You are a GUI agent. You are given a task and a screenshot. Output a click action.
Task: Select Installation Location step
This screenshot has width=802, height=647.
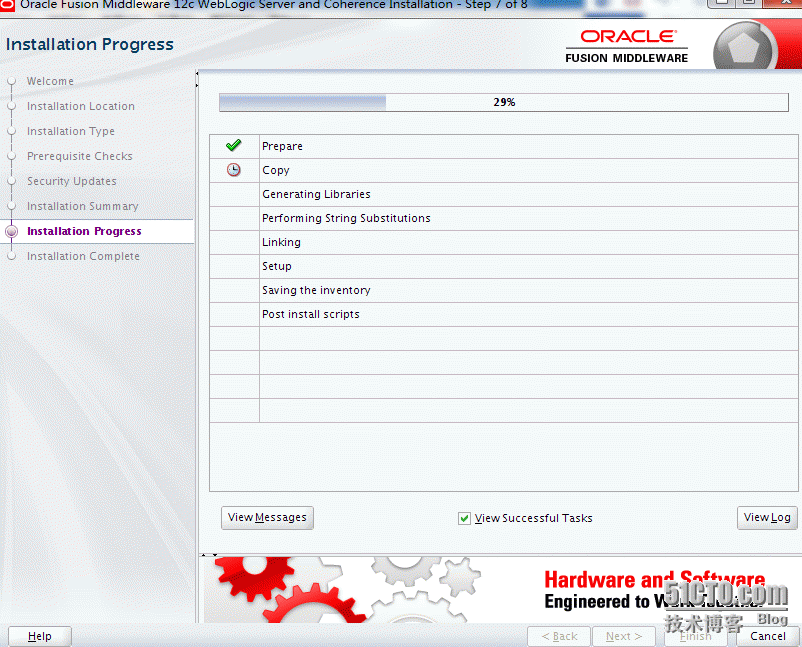81,106
